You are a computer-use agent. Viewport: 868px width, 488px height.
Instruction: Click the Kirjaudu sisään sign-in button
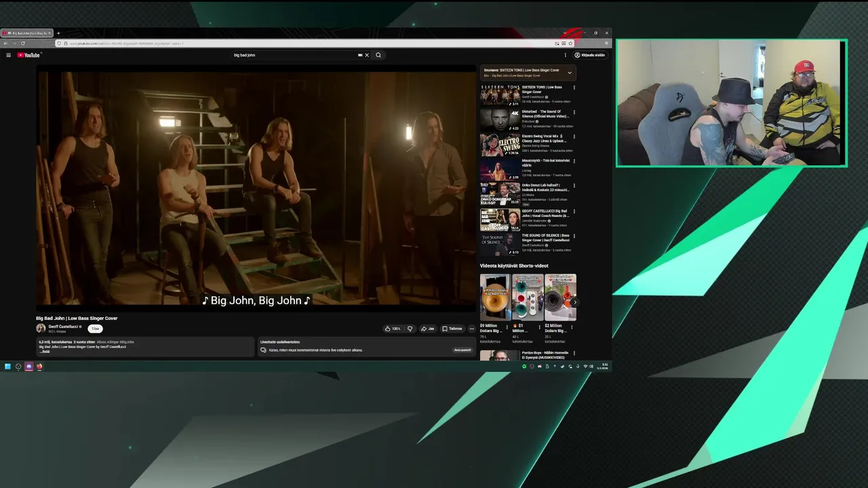[590, 55]
